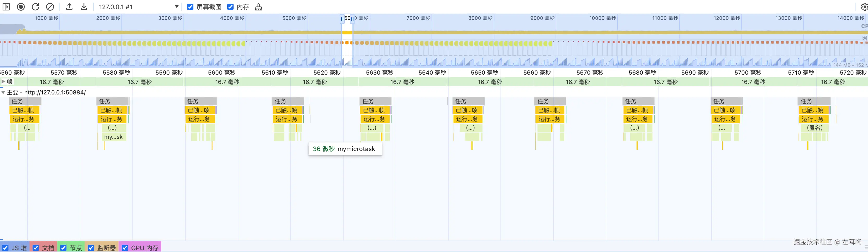This screenshot has width=868, height=252.
Task: Select the 任务 bar above (匿名)
Action: point(814,101)
